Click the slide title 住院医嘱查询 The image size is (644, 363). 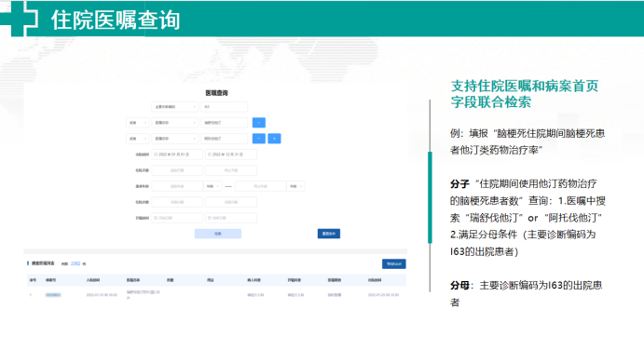116,20
